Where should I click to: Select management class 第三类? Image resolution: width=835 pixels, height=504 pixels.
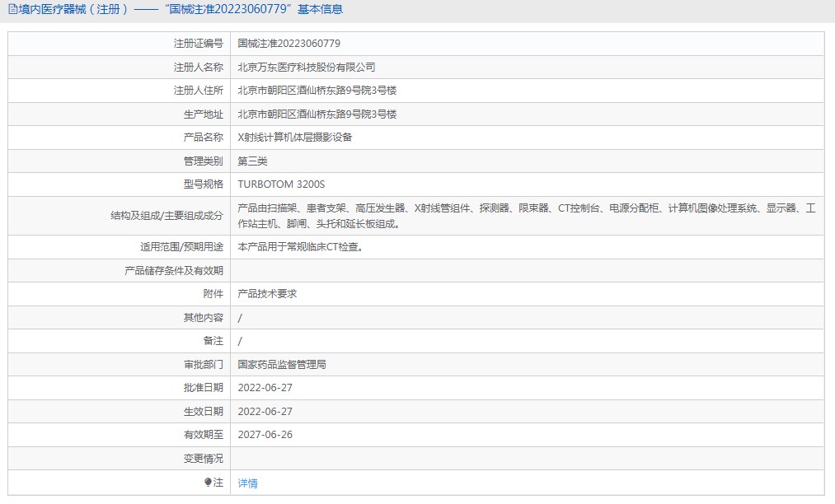pyautogui.click(x=252, y=161)
